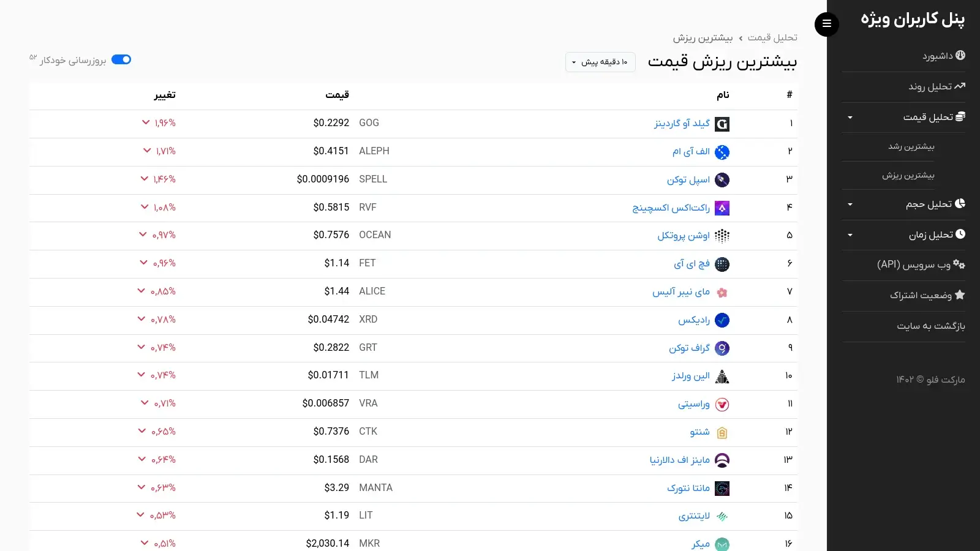
Task: Click the Graph Token GRT logo
Action: [x=722, y=348]
